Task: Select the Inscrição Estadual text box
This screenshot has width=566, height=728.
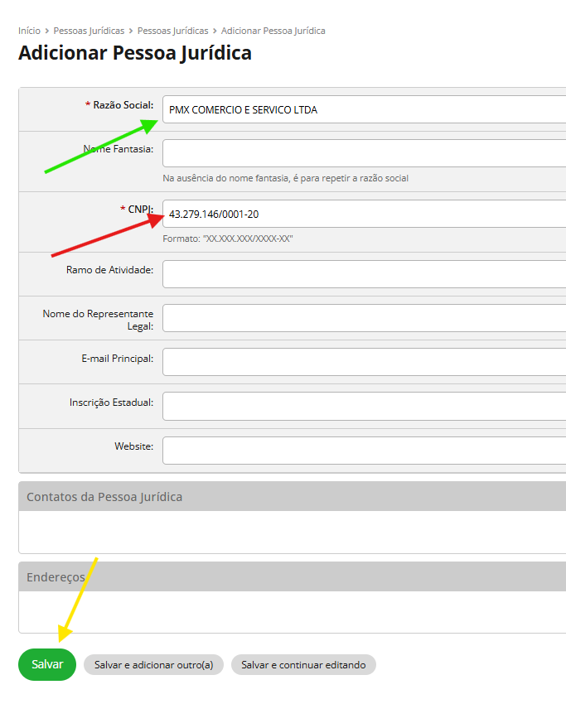Action: coord(365,406)
